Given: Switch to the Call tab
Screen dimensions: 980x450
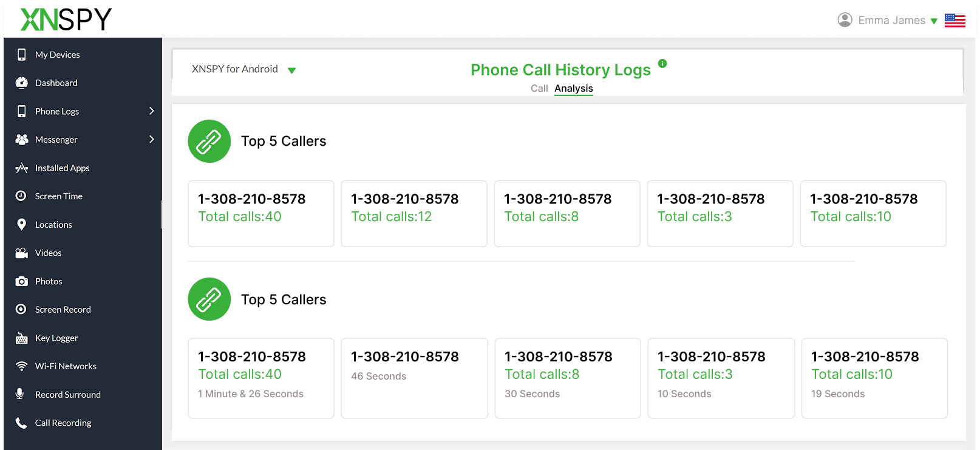Looking at the screenshot, I should (x=539, y=89).
